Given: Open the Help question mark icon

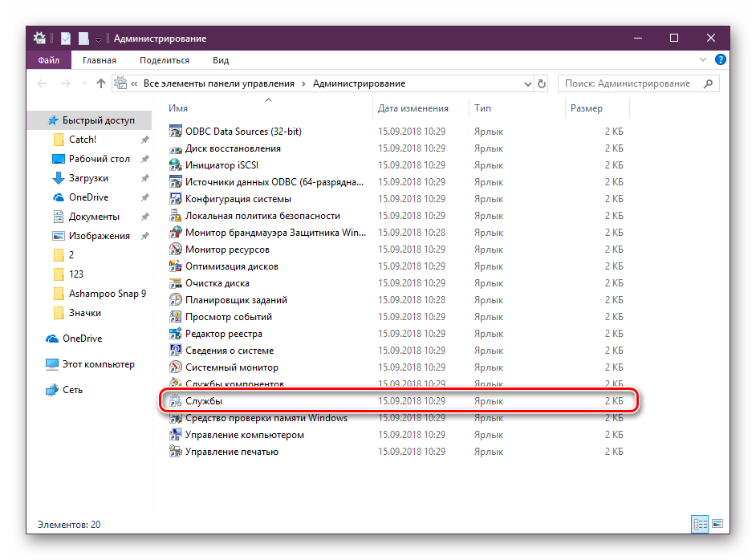Looking at the screenshot, I should click(x=721, y=59).
